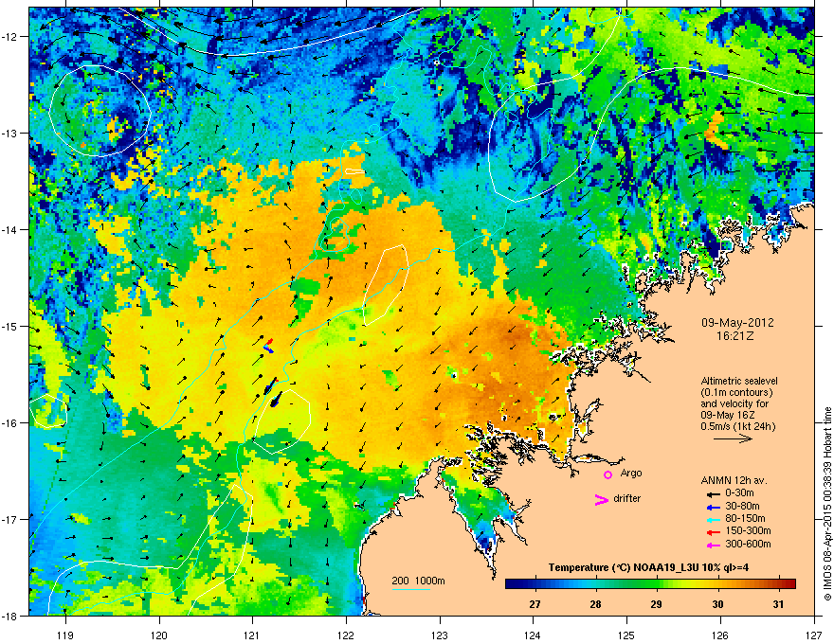
Task: Click the '(0.1m contours)' text
Action: (x=736, y=393)
